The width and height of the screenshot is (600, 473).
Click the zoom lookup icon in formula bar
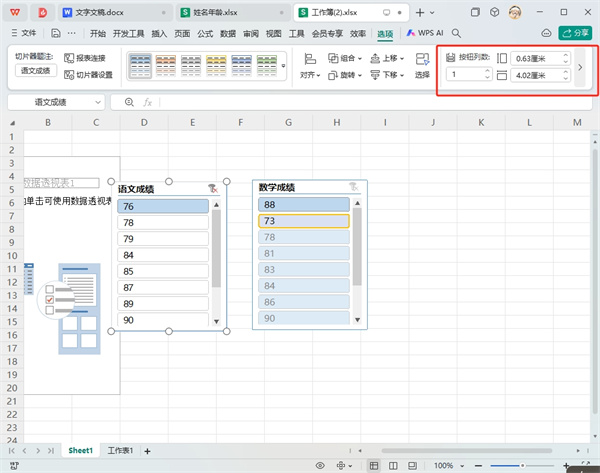coord(129,102)
